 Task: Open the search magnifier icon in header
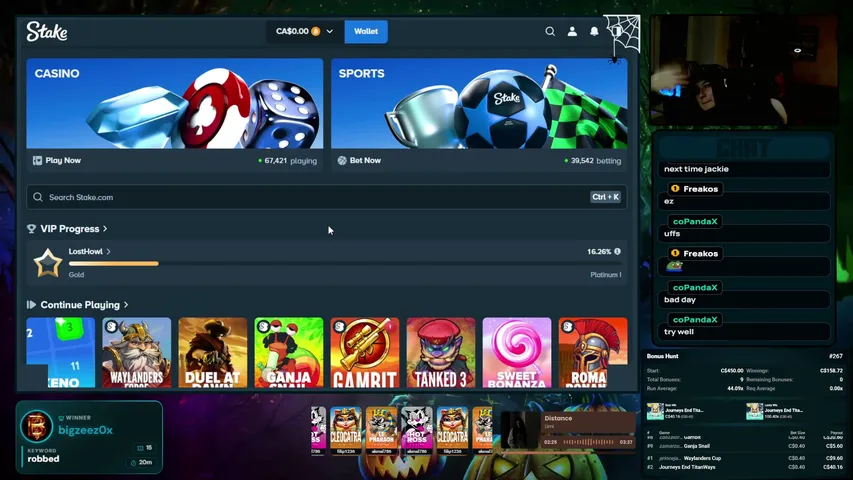click(x=550, y=32)
